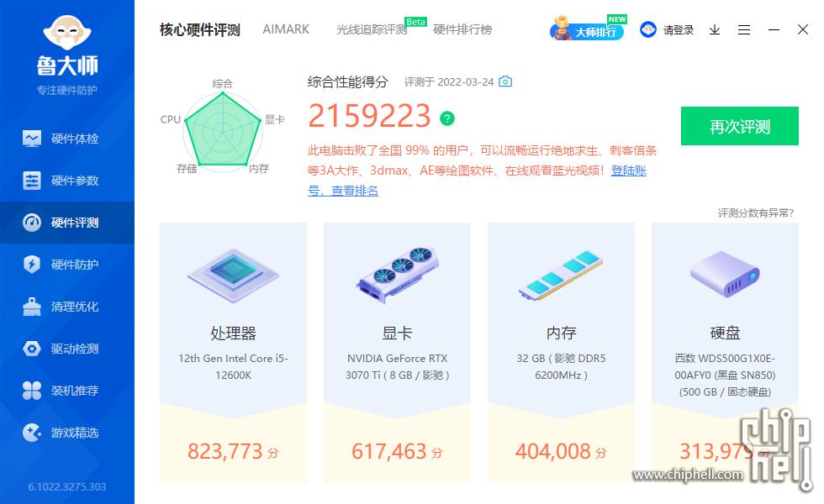Open the hamburger main menu
Viewport: 824px width, 504px height.
(743, 30)
